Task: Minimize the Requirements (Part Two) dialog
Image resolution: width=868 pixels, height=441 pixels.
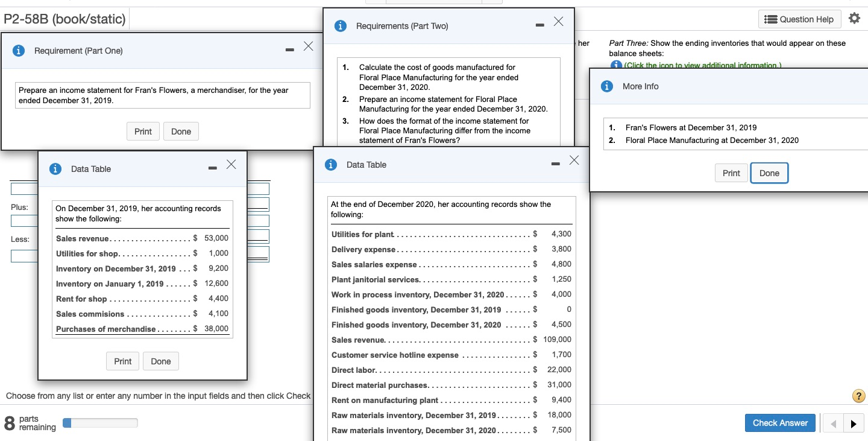Action: [x=539, y=25]
